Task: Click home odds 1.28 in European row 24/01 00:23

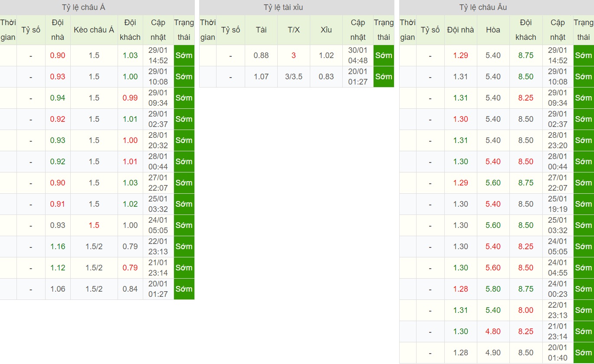Action: [x=461, y=289]
